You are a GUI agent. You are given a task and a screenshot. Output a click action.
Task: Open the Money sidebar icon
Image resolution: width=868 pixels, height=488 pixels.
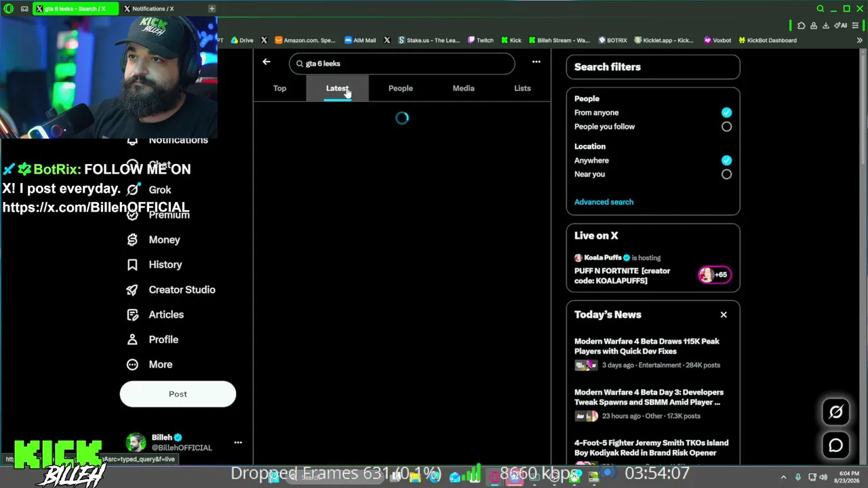coord(132,240)
